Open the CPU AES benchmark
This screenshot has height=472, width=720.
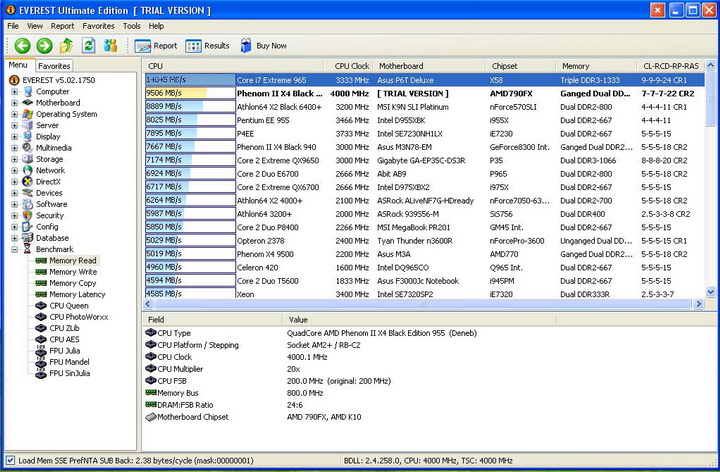point(64,339)
